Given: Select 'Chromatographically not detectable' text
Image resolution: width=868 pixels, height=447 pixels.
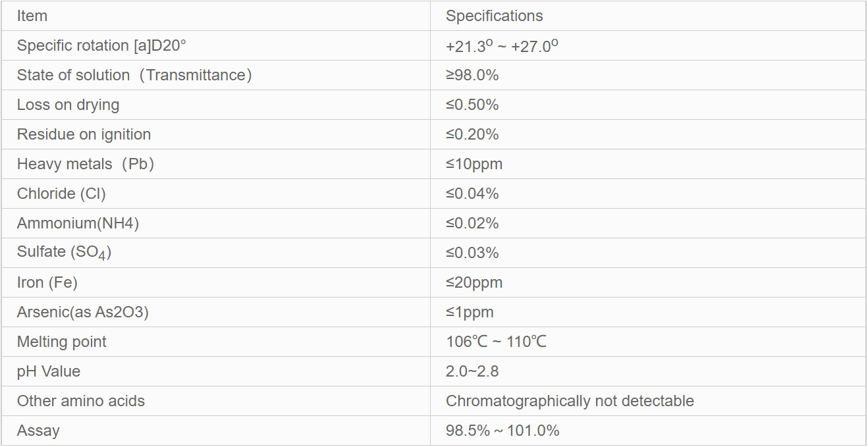Looking at the screenshot, I should pyautogui.click(x=570, y=401).
